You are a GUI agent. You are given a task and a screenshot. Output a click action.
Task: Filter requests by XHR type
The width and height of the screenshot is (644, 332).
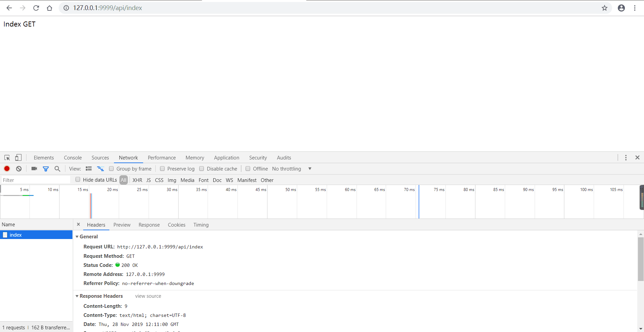point(137,180)
